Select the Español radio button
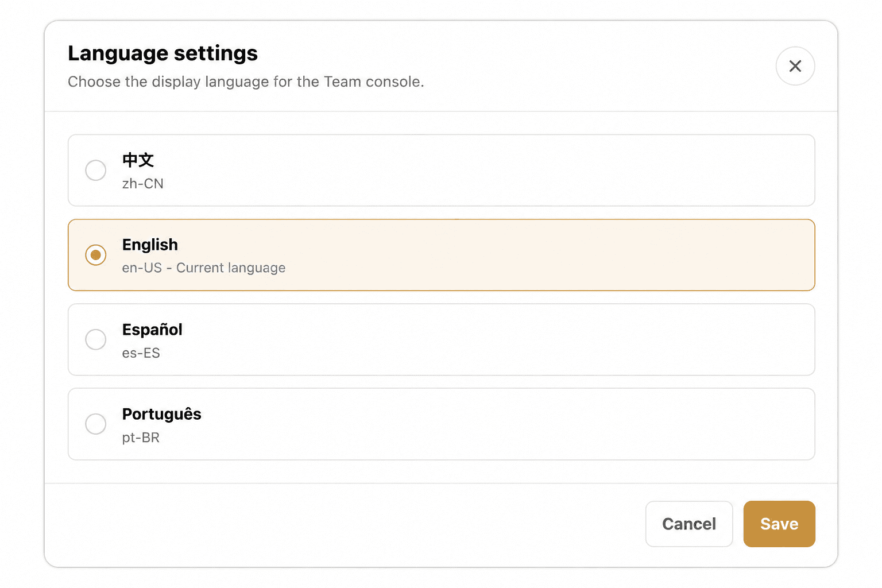882x588 pixels. click(96, 339)
